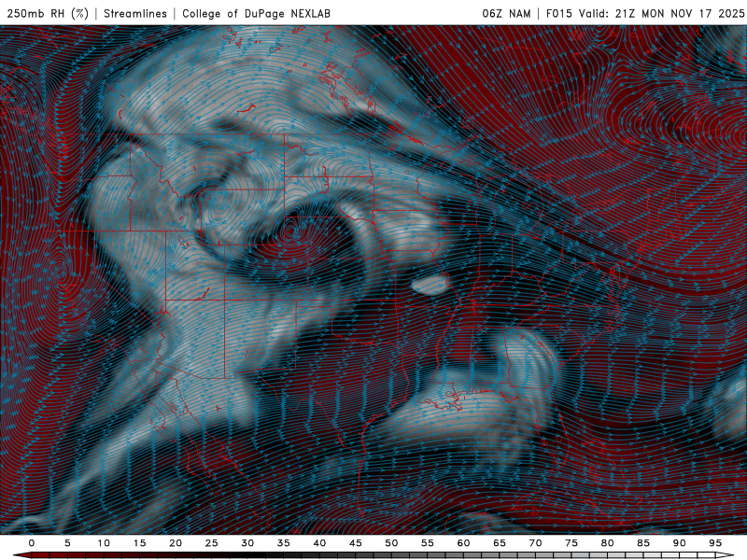Click the 70 label on color scale

click(535, 543)
